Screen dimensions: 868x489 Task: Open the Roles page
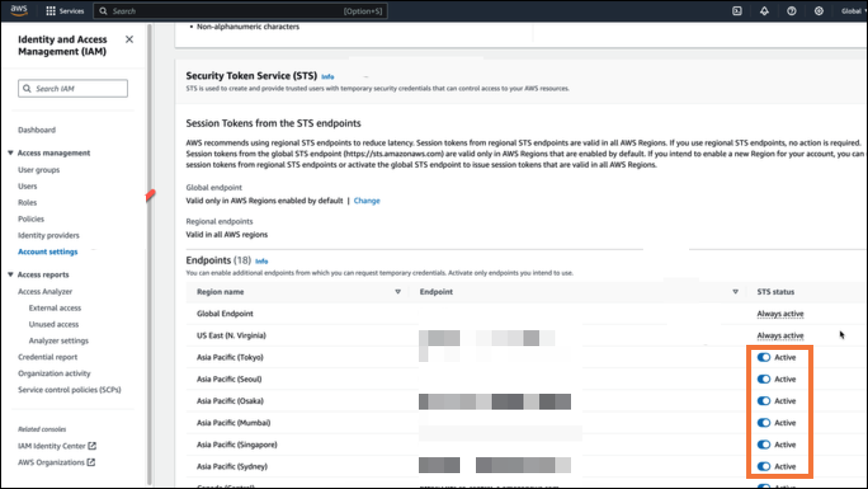coord(27,203)
